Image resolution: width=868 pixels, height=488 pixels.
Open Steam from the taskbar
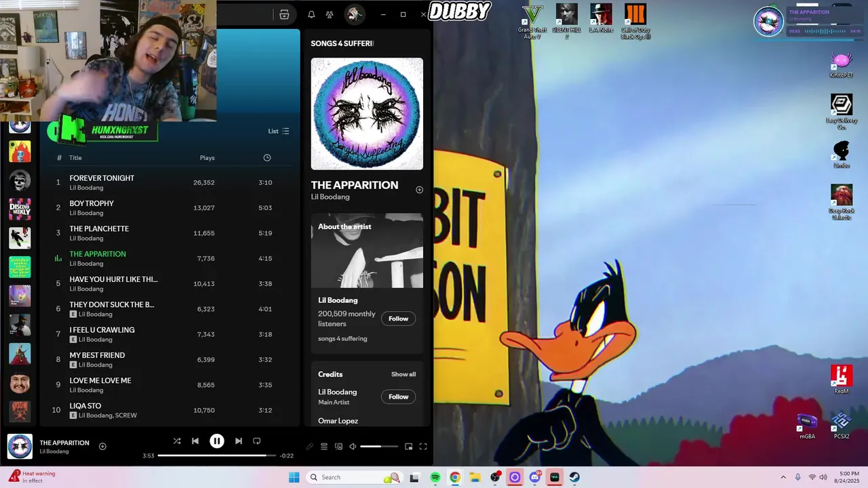tap(574, 477)
